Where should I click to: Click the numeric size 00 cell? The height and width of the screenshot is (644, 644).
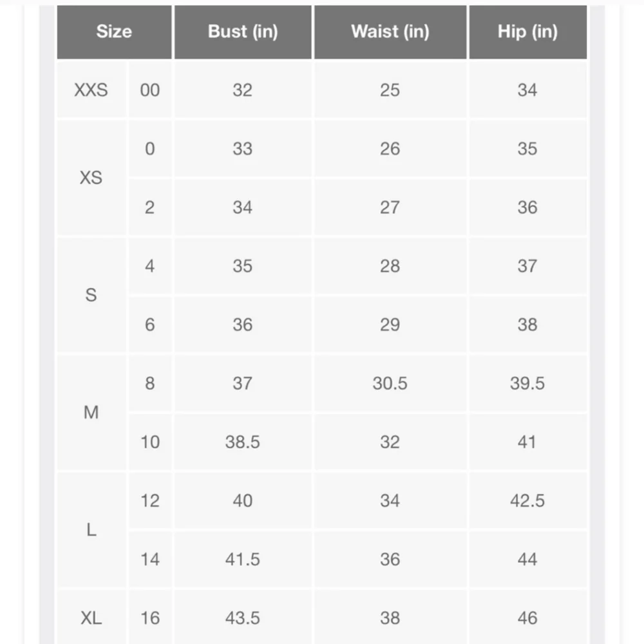click(149, 90)
